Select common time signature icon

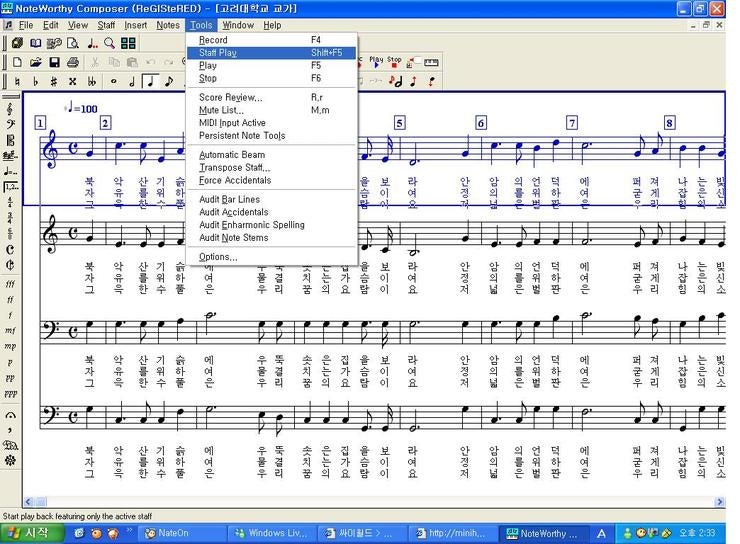pos(10,249)
